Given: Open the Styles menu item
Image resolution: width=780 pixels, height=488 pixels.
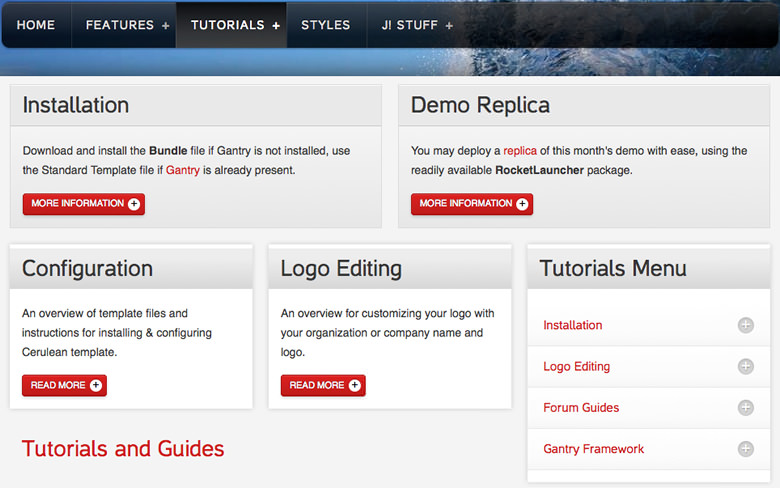Looking at the screenshot, I should coord(326,25).
